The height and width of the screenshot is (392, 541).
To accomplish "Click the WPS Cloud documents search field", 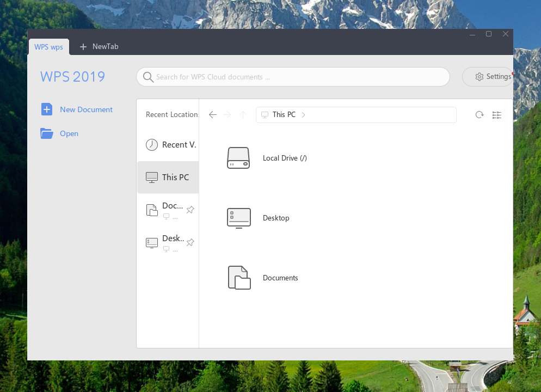I will (299, 77).
